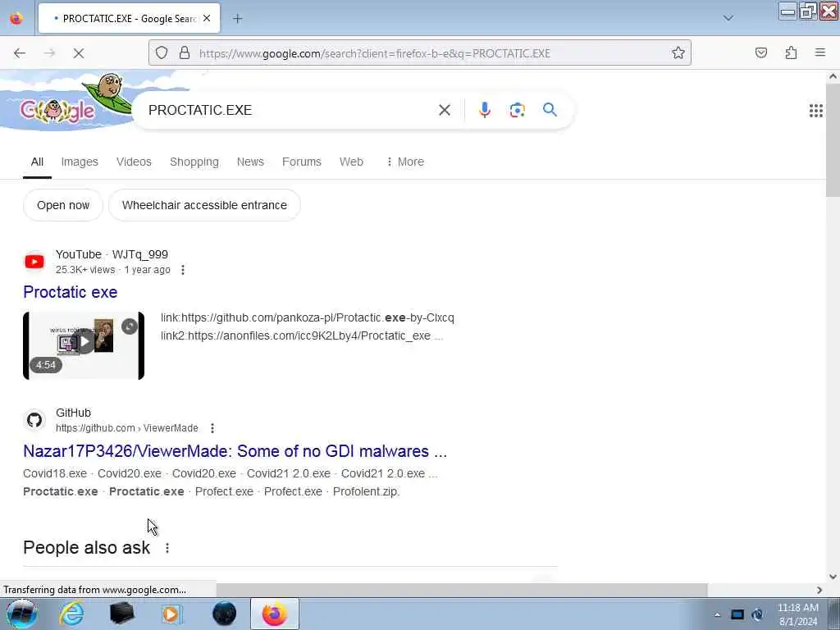
Task: Switch to the Videos tab
Action: click(x=134, y=162)
